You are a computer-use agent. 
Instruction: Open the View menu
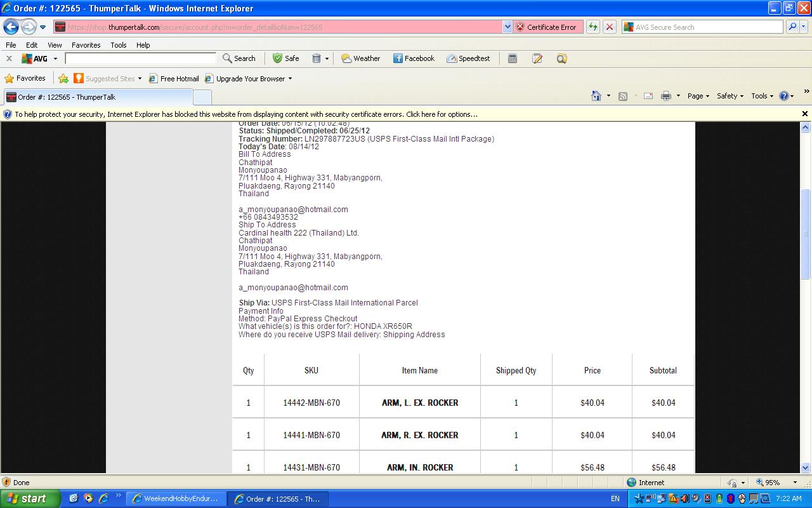[x=55, y=45]
